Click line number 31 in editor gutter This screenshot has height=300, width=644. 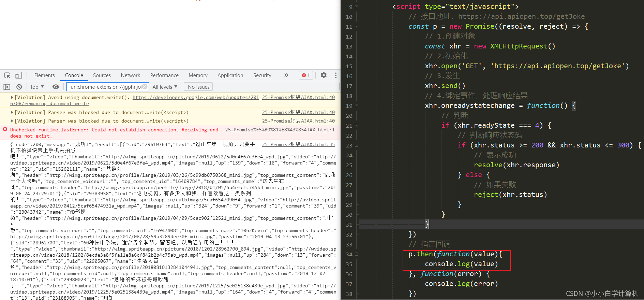click(349, 225)
